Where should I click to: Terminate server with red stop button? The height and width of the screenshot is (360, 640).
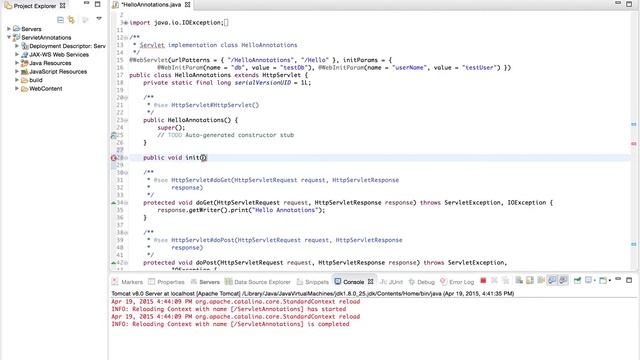tap(483, 280)
